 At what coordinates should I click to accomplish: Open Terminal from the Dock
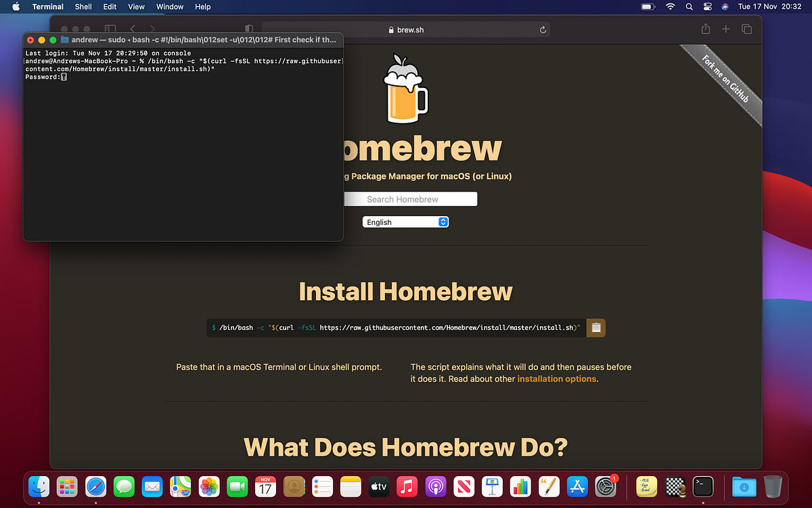click(703, 486)
